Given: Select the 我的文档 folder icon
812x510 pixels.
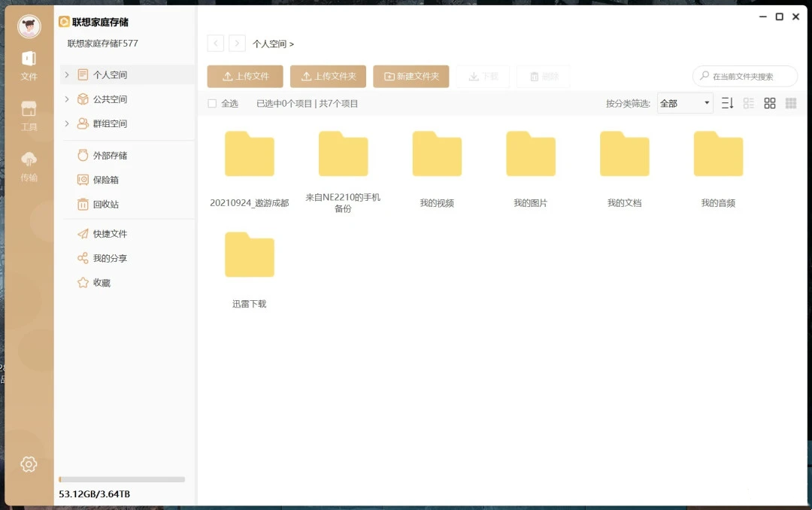Looking at the screenshot, I should [625, 154].
